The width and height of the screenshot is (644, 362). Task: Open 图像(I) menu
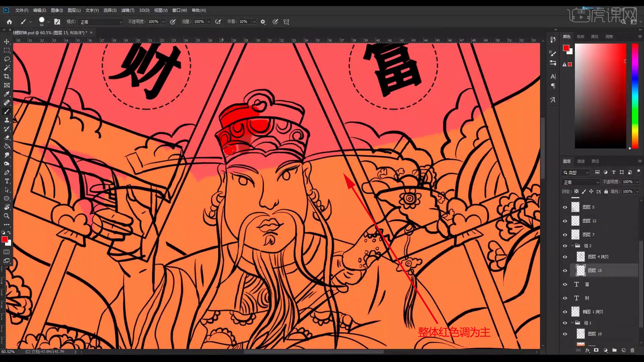[57, 10]
